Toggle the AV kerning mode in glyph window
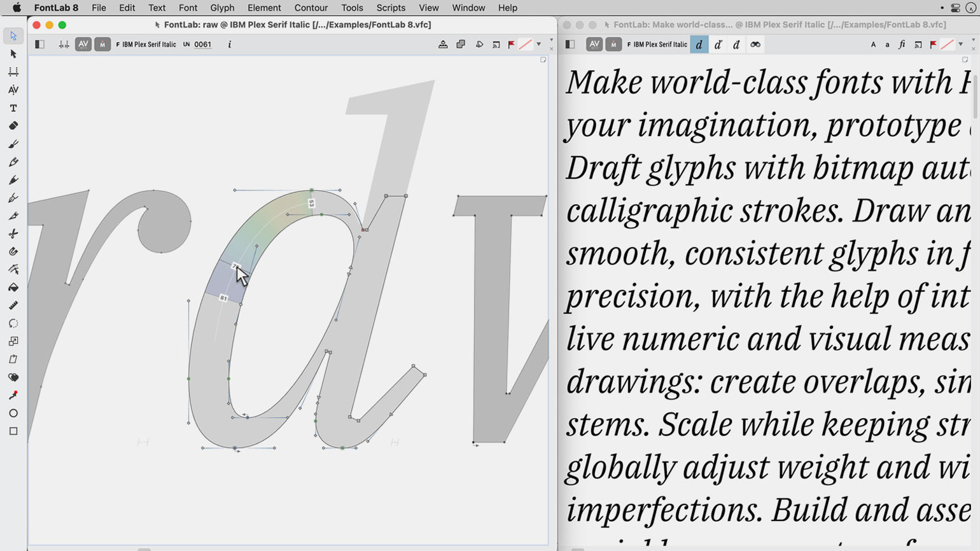The height and width of the screenshot is (551, 980). (83, 45)
